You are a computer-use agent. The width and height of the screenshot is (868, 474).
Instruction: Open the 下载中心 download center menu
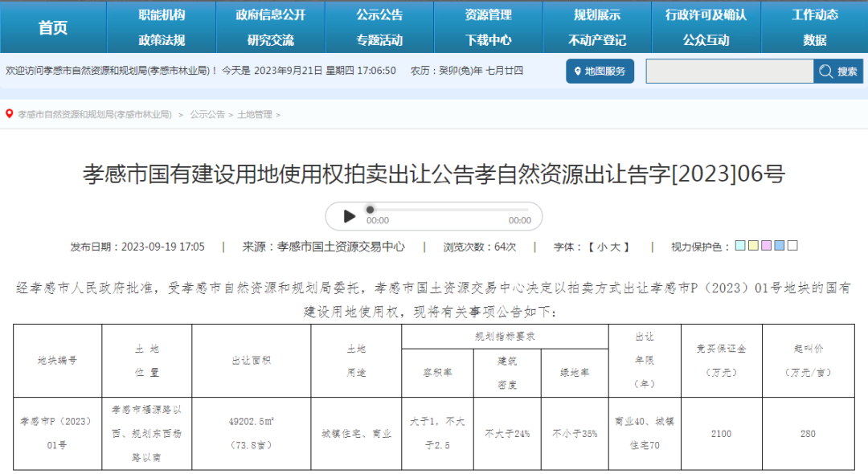pos(488,40)
